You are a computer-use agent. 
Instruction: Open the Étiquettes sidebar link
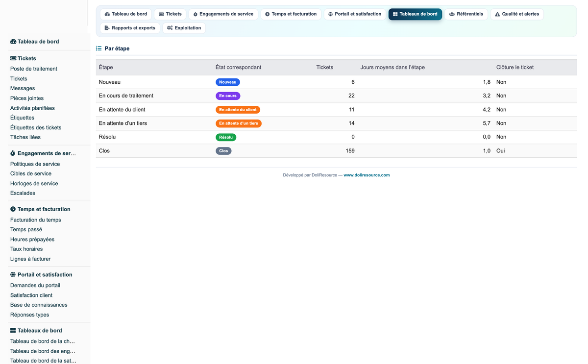(23, 118)
